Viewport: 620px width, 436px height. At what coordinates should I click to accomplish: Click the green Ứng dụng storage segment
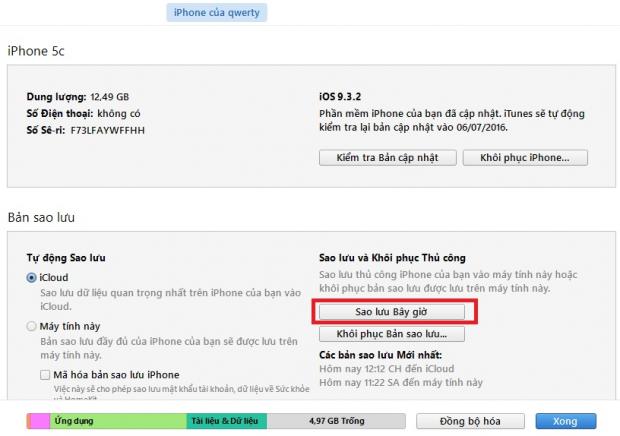(x=118, y=420)
